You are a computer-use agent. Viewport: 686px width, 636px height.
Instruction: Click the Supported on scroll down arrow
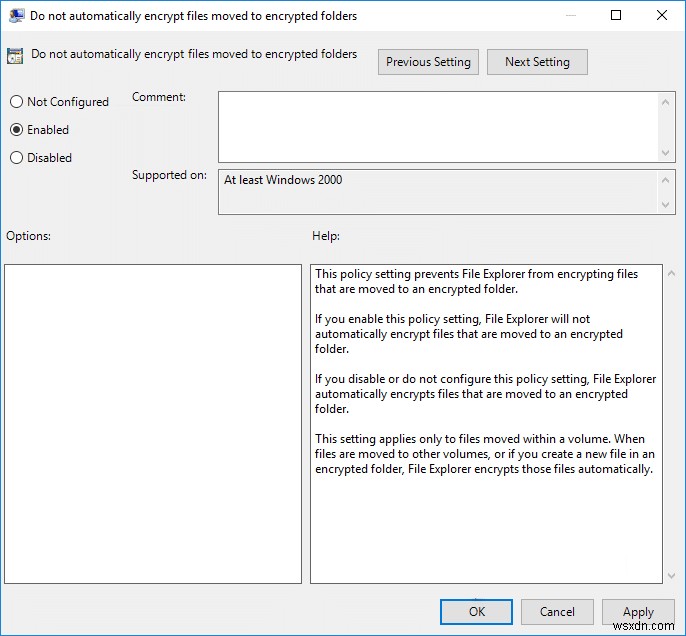[x=665, y=204]
